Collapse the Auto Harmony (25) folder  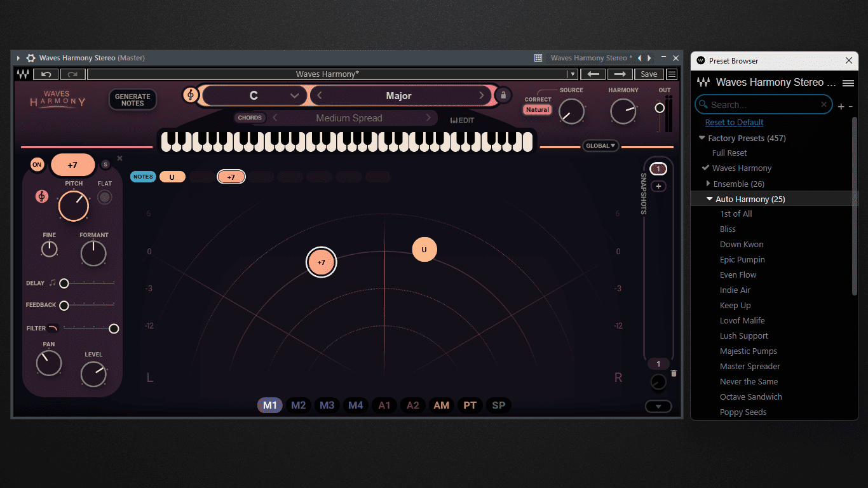(710, 199)
